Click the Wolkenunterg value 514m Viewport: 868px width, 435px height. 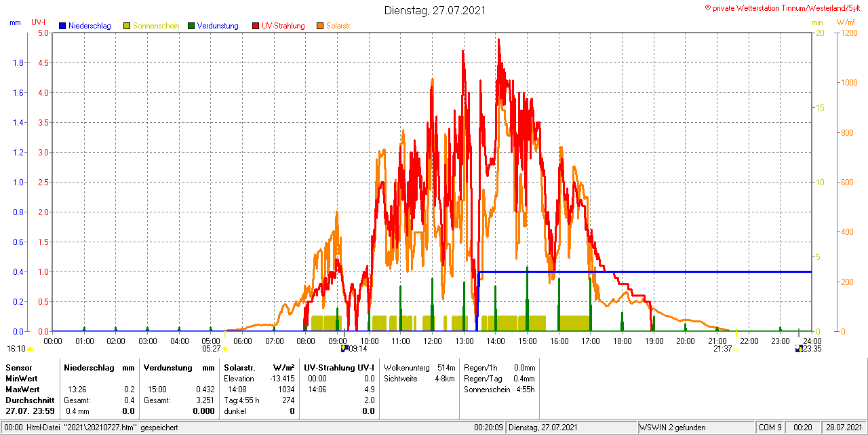(446, 367)
